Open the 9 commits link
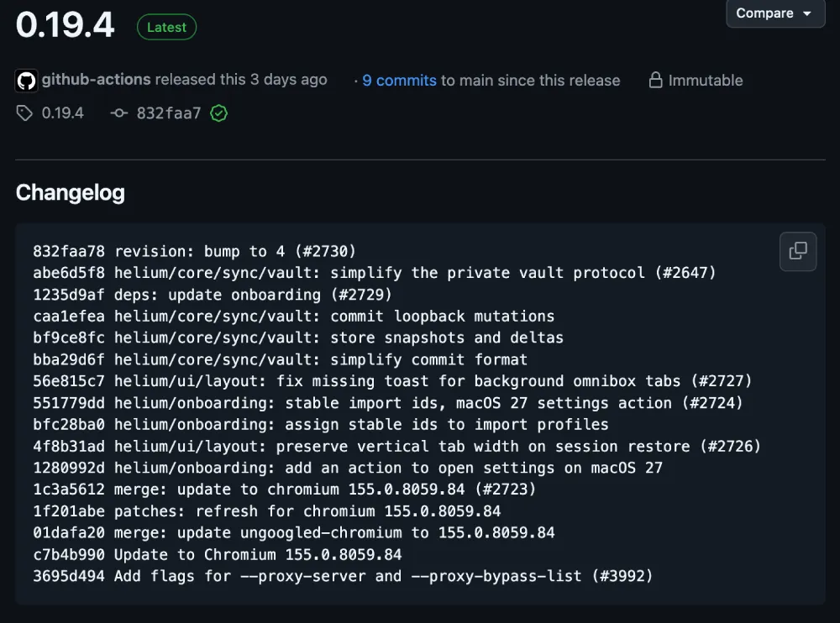 pos(399,81)
